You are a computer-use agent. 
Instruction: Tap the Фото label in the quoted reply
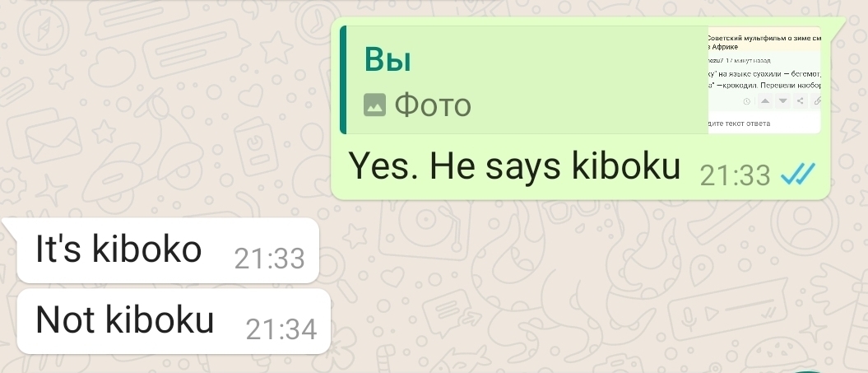coord(432,105)
